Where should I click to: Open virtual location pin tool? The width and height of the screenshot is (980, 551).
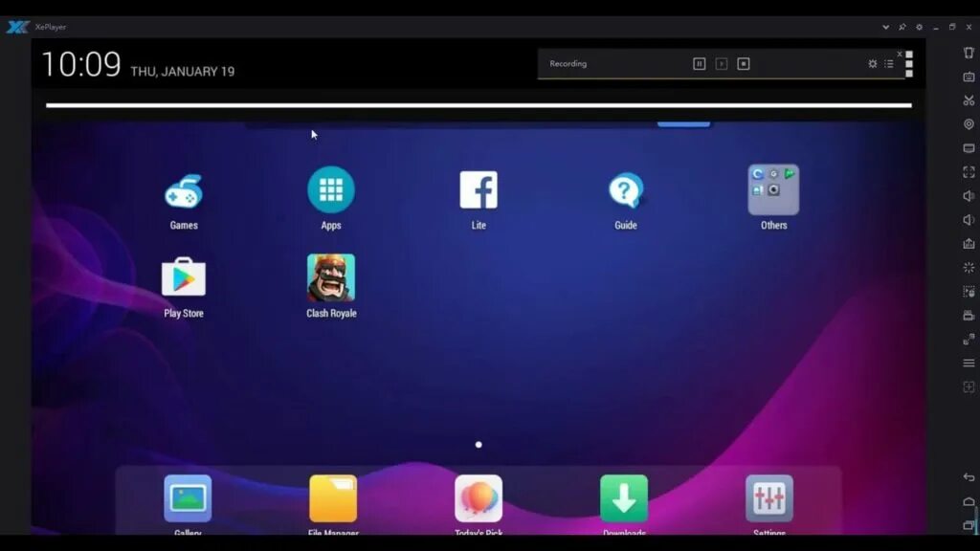click(x=969, y=124)
